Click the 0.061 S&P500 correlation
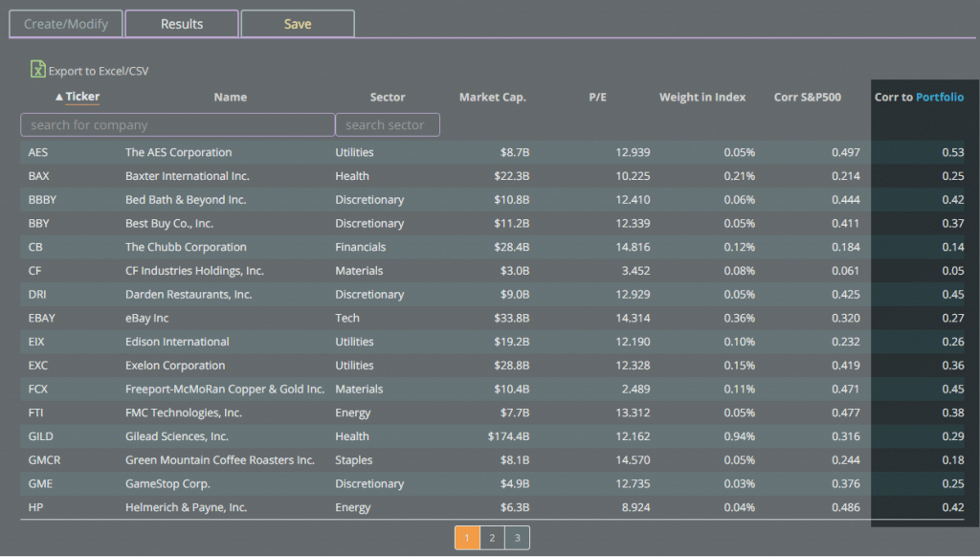Viewport: 980px width, 557px height. (x=846, y=271)
